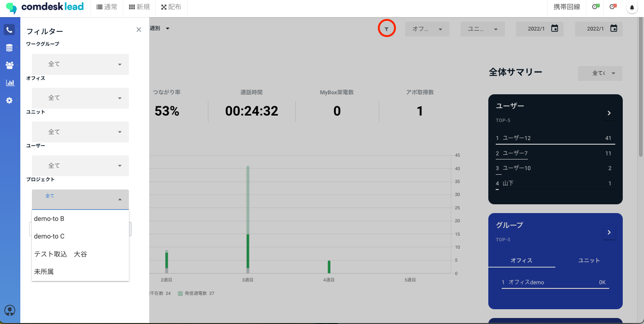This screenshot has width=644, height=324.
Task: Open the settings gear in sidebar
Action: click(9, 100)
